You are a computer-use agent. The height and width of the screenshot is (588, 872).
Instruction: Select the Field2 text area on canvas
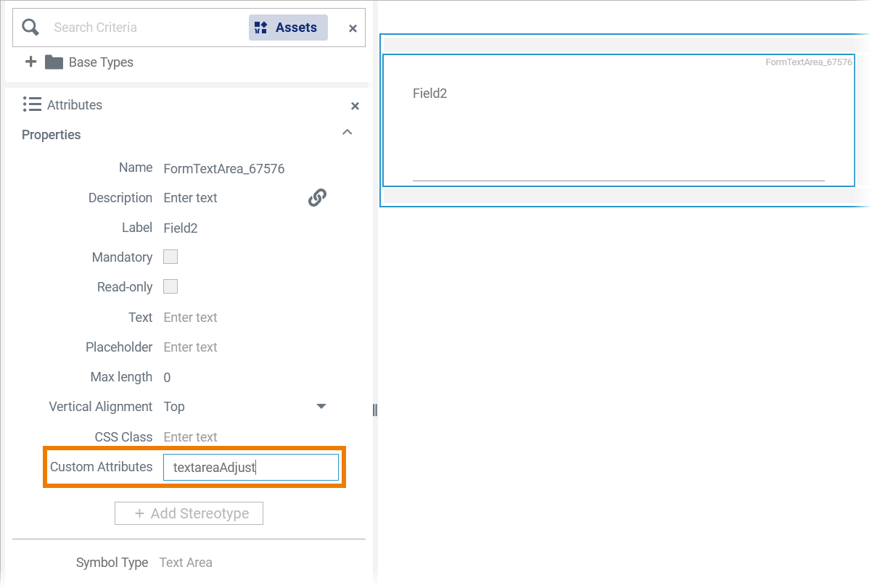coord(618,120)
